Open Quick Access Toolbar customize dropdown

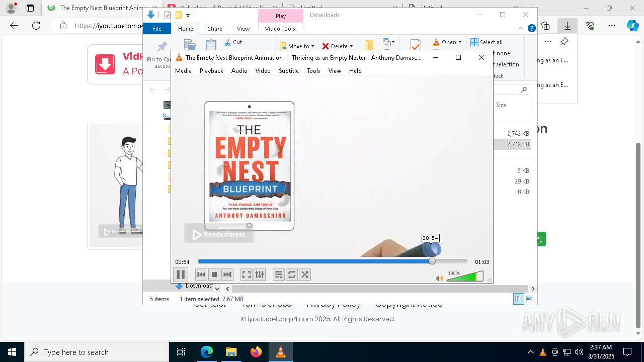pyautogui.click(x=188, y=15)
